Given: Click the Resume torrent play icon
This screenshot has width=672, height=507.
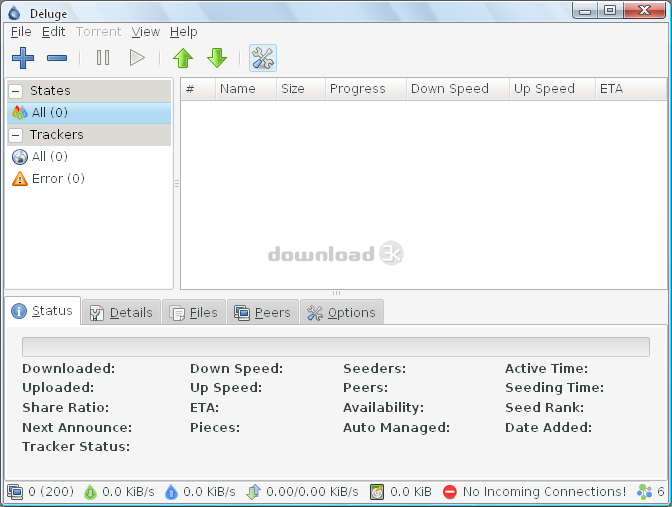Looking at the screenshot, I should click(x=137, y=58).
